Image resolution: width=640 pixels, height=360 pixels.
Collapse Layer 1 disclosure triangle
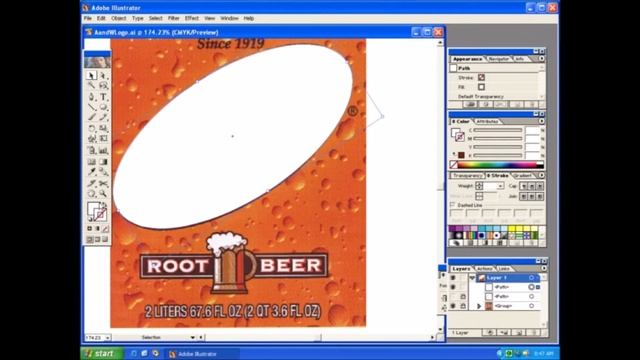click(472, 278)
